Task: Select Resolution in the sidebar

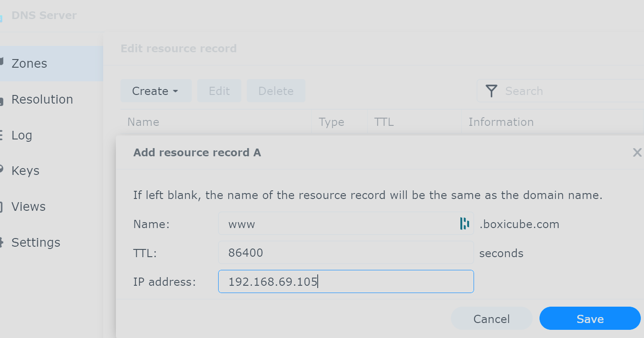Action: point(42,99)
